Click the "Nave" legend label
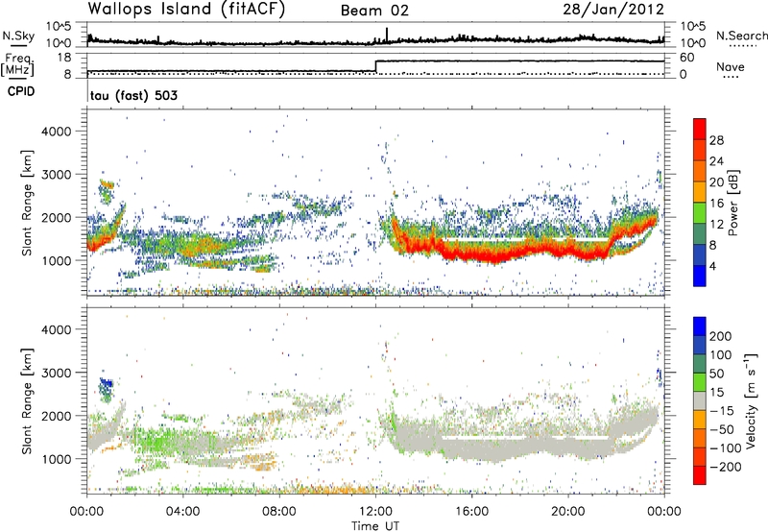Viewport: 768px width, 532px height. [731, 67]
